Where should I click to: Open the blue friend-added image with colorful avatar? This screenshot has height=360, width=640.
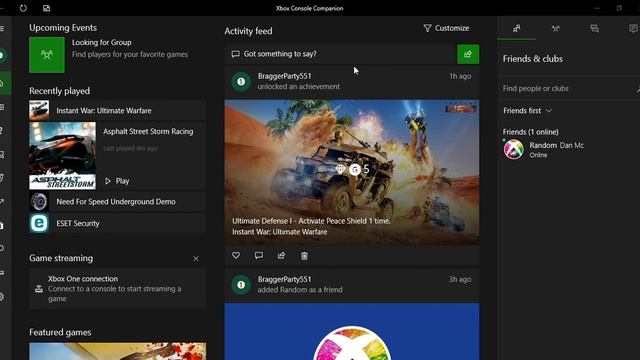pyautogui.click(x=352, y=331)
